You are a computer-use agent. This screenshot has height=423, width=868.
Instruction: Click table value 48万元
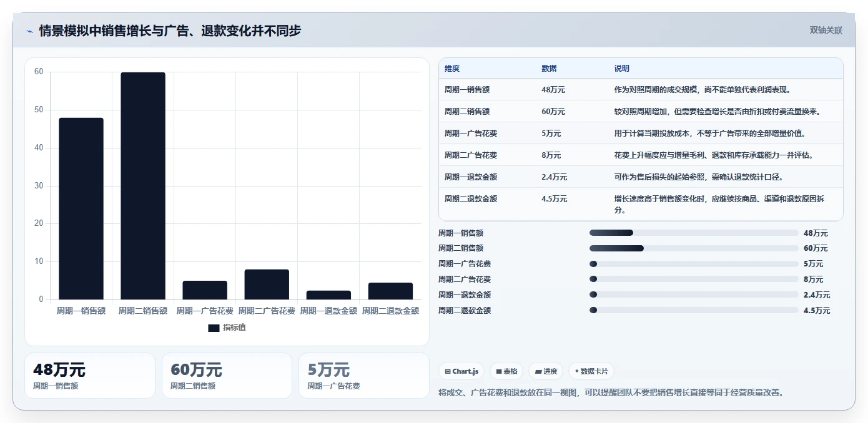[553, 90]
